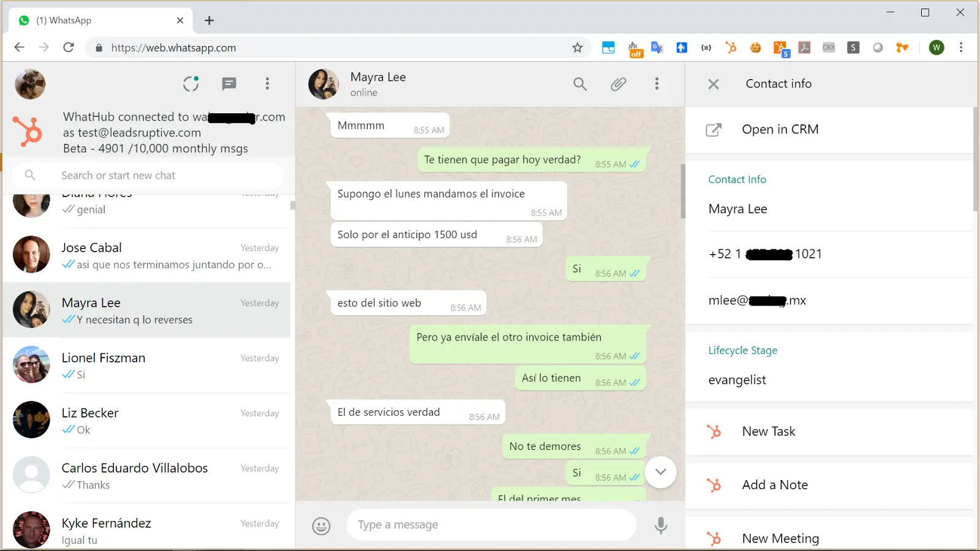The image size is (980, 551).
Task: Close the Contact info panel
Action: (x=712, y=84)
